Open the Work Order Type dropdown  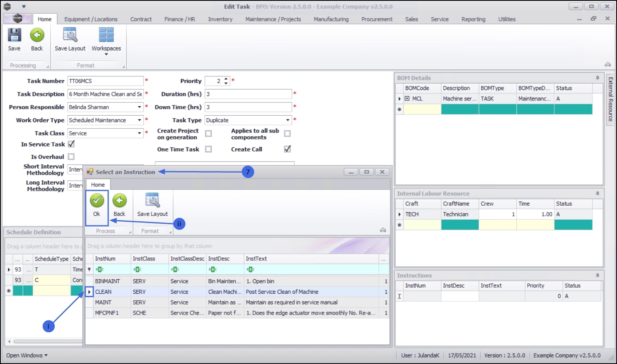click(x=140, y=120)
